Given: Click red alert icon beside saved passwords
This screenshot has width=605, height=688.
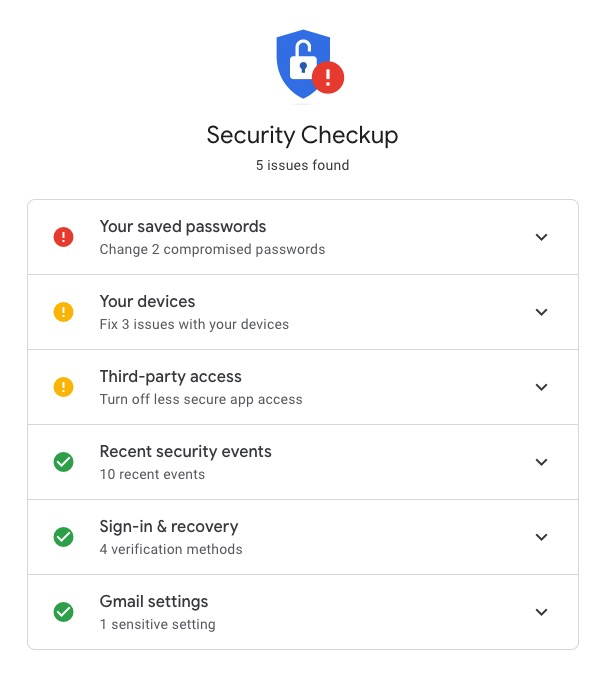Looking at the screenshot, I should (64, 237).
